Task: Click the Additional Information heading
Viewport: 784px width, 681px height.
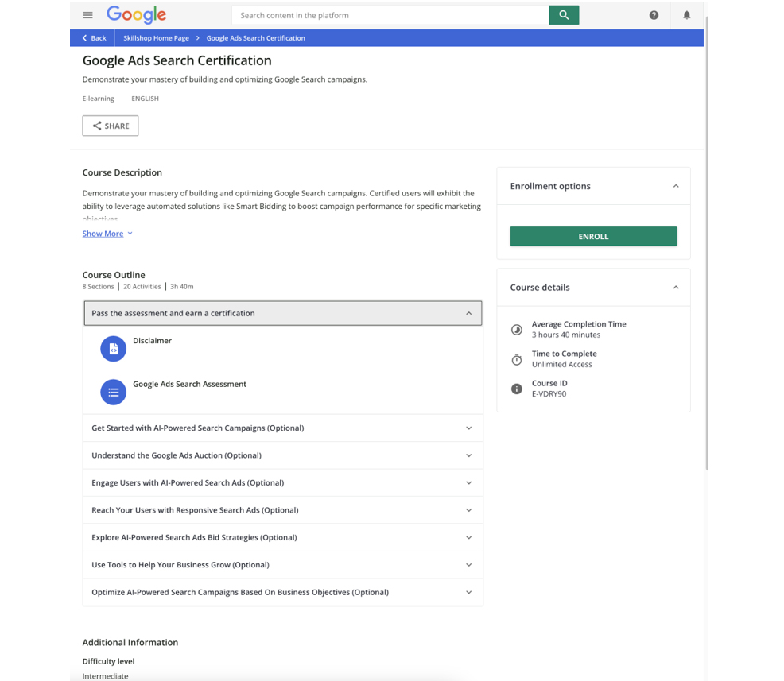Action: (x=130, y=643)
